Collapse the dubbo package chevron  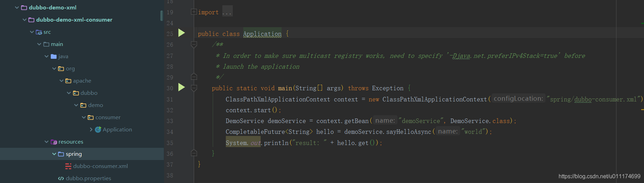pyautogui.click(x=69, y=93)
